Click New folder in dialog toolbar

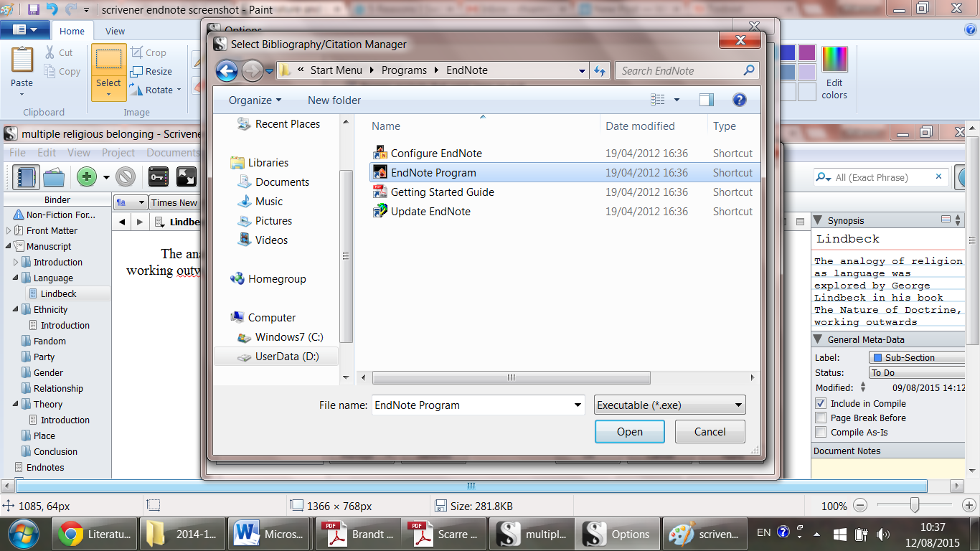(x=334, y=100)
